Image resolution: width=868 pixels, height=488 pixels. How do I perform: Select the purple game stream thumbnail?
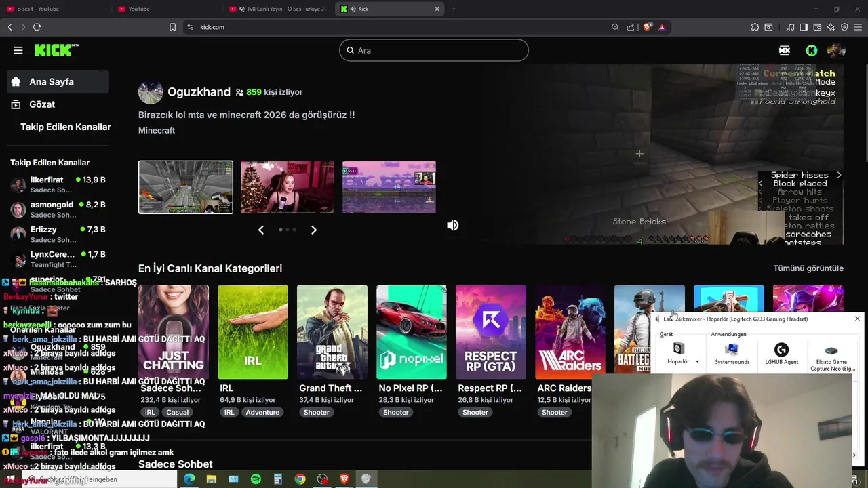pyautogui.click(x=389, y=187)
